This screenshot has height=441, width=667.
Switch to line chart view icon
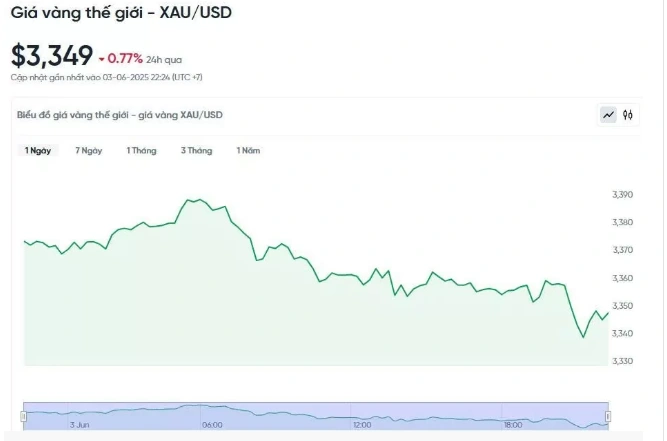tap(608, 115)
